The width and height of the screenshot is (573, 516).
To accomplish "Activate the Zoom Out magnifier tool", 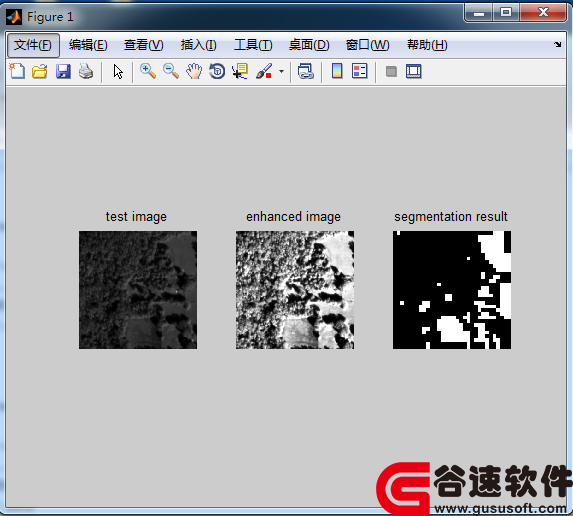I will click(x=171, y=71).
